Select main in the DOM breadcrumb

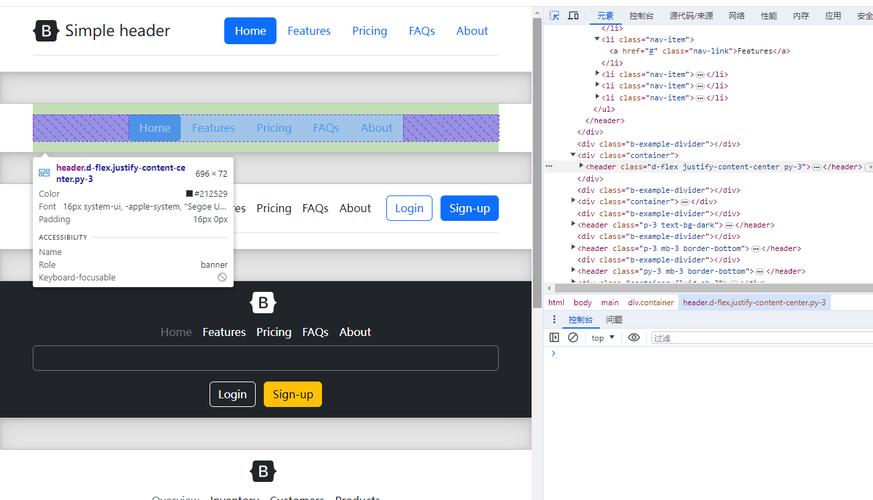[x=610, y=302]
